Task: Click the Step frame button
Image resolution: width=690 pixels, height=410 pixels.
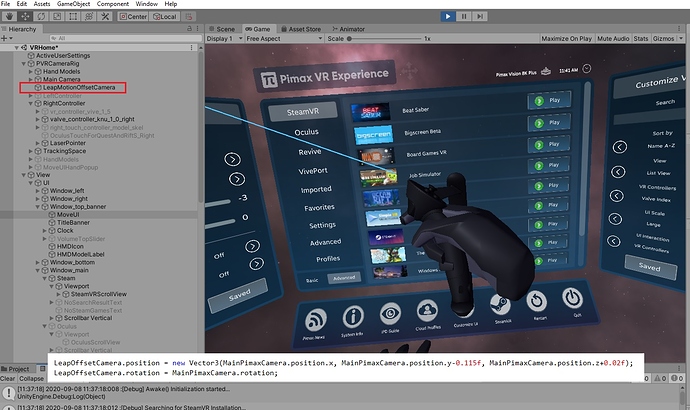Action: click(480, 16)
